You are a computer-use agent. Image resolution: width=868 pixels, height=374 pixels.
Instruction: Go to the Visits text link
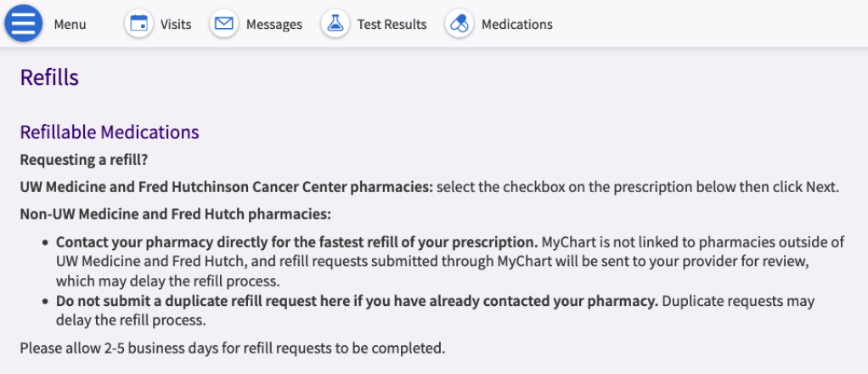(x=176, y=25)
